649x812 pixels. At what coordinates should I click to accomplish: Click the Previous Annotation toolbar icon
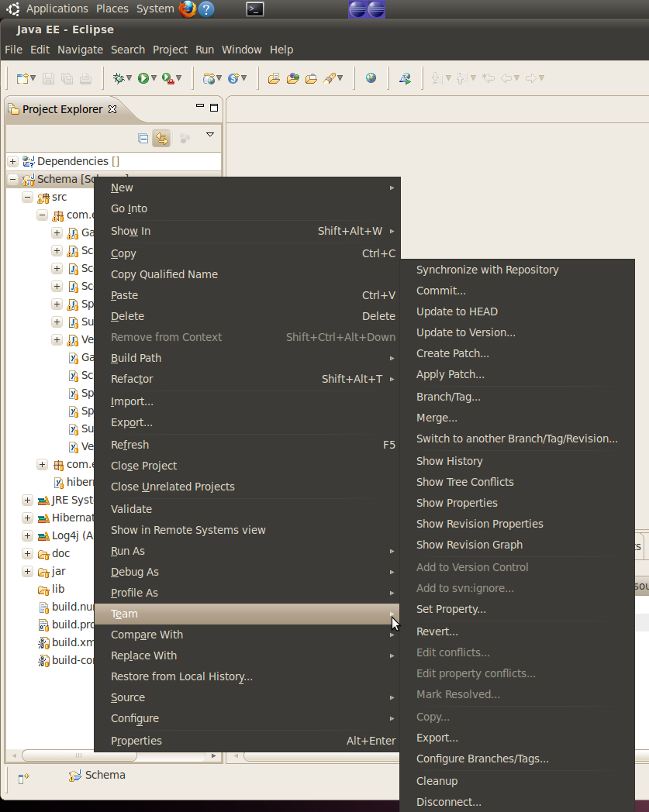coord(461,78)
